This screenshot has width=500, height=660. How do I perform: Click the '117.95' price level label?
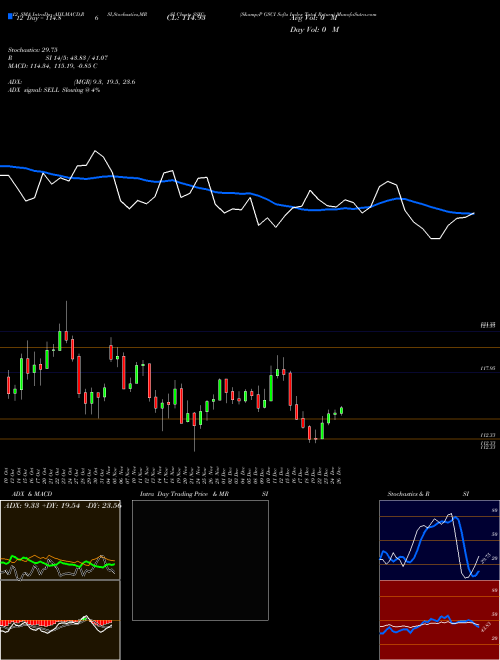click(488, 368)
